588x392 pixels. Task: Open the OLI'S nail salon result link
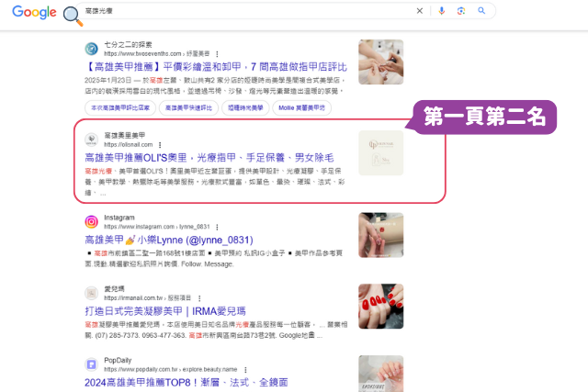click(209, 158)
